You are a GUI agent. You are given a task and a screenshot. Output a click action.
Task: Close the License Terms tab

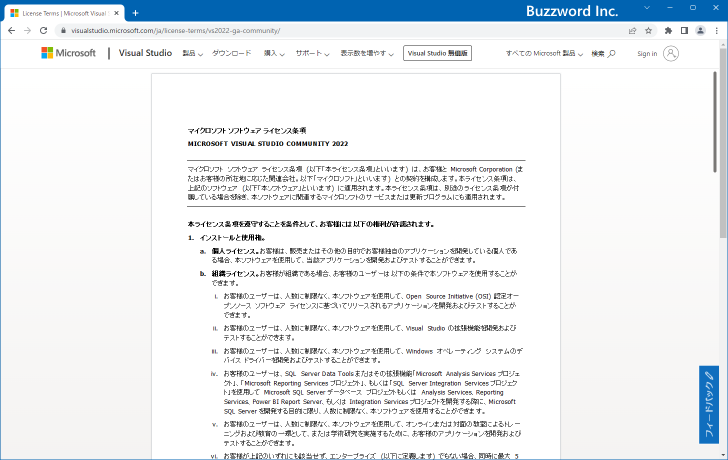pos(116,13)
